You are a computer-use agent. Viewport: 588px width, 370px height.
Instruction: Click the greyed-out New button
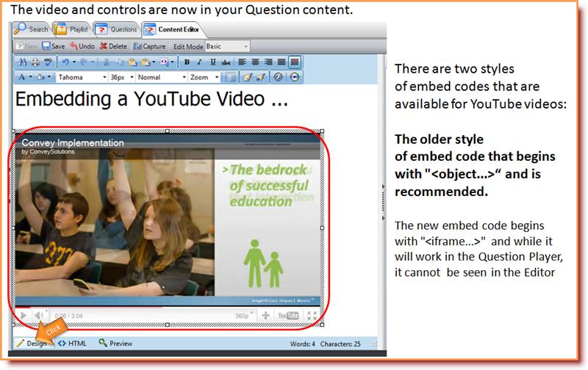[x=27, y=46]
